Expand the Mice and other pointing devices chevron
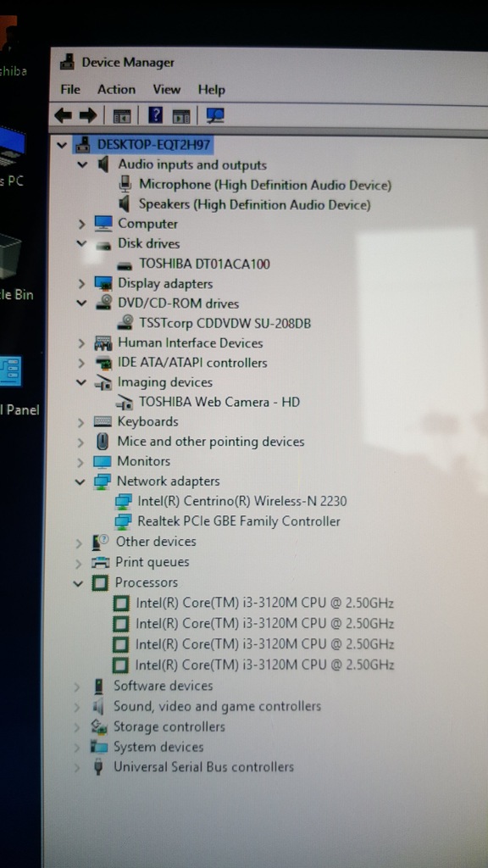Screen dimensions: 488x868 81,442
